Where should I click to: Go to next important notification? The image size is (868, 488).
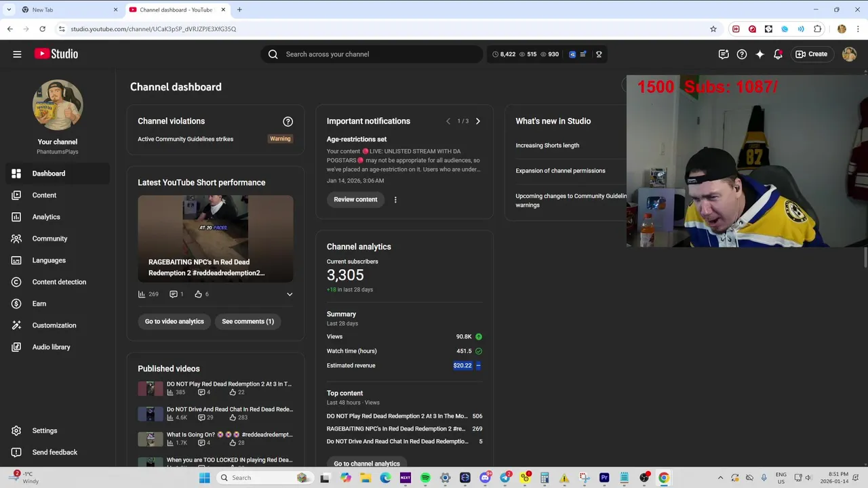pyautogui.click(x=477, y=121)
